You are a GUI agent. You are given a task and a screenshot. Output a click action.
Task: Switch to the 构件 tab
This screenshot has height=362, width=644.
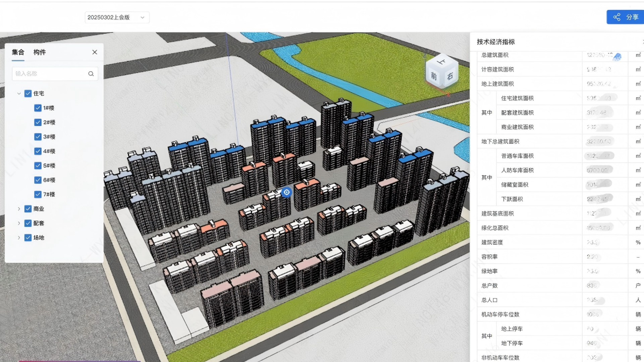[40, 52]
